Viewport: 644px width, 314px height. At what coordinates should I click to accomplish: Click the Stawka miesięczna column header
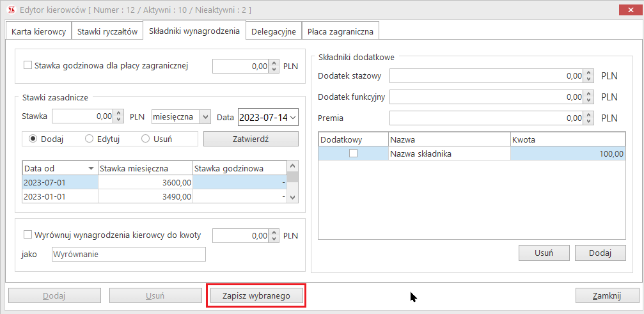(145, 168)
